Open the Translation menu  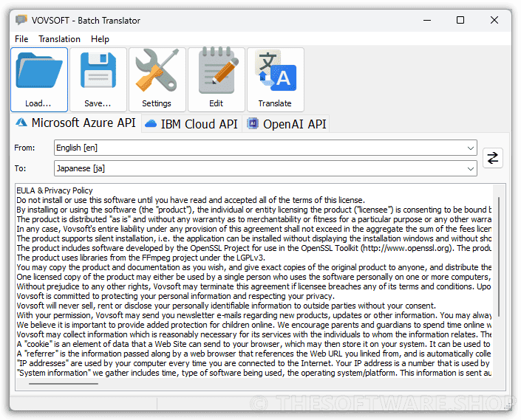pos(59,39)
